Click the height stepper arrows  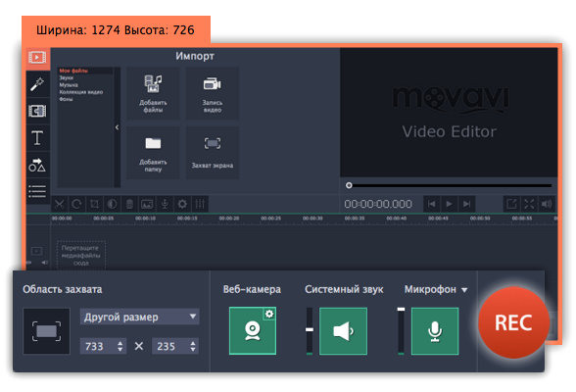(x=193, y=346)
